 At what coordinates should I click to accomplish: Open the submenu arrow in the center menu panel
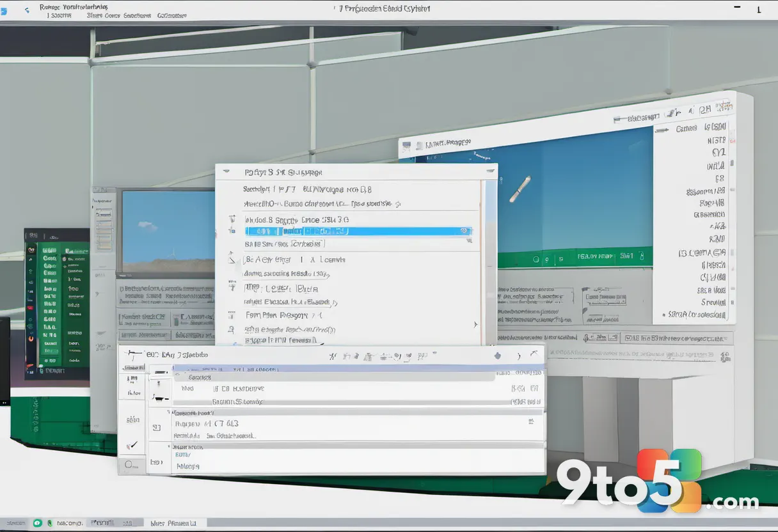click(475, 325)
